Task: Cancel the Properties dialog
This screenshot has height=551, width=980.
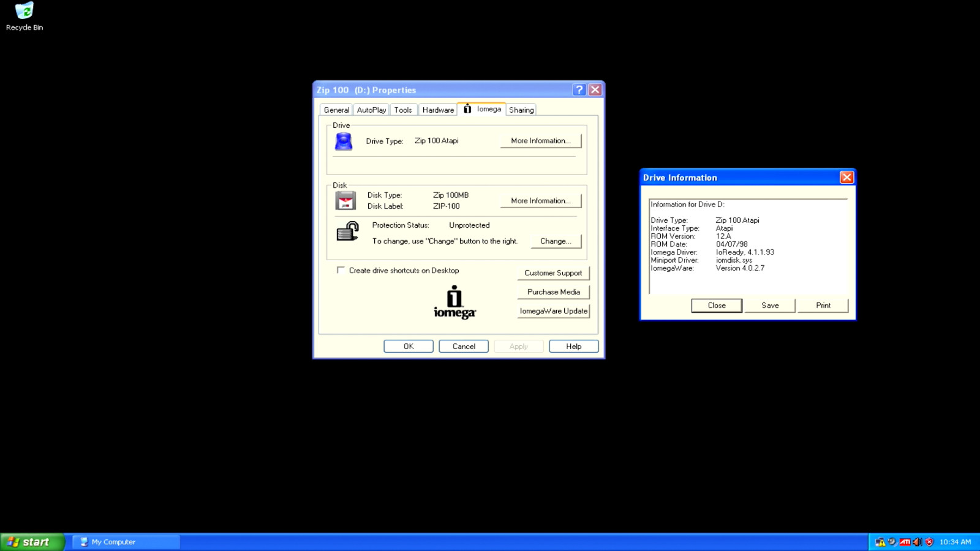Action: 464,347
